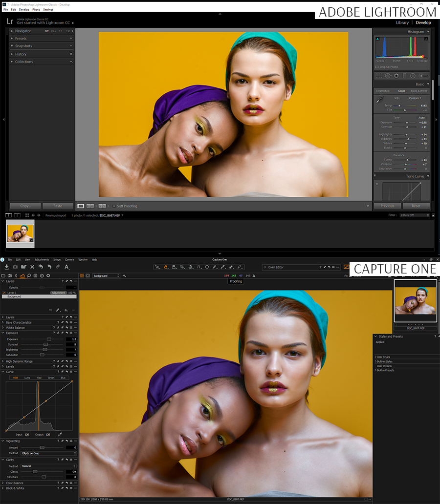Select Lightroom Adjustment Brush tool
The image size is (440, 504).
[x=423, y=76]
